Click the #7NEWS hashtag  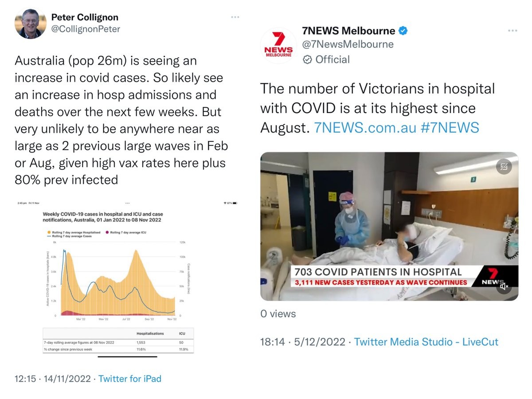[x=450, y=128]
